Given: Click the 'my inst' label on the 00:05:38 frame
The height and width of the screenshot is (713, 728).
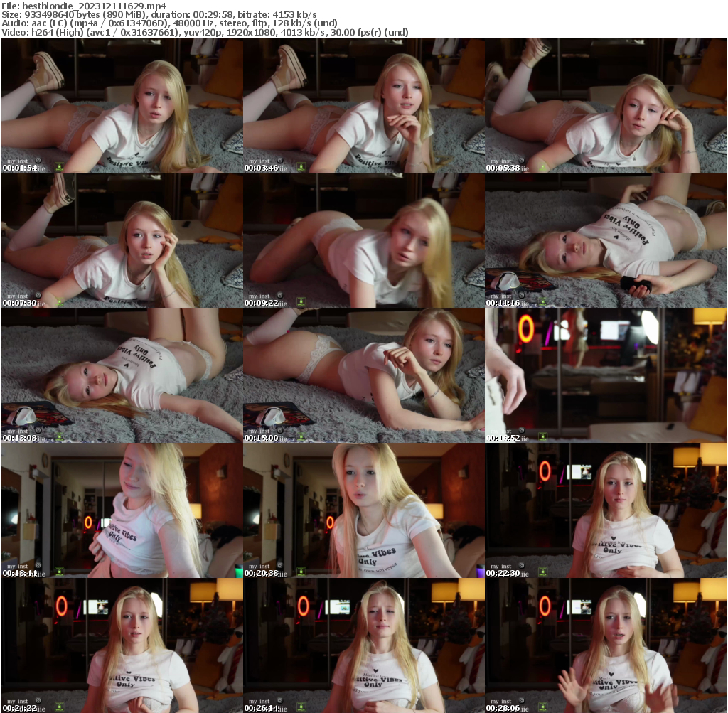Looking at the screenshot, I should point(503,160).
